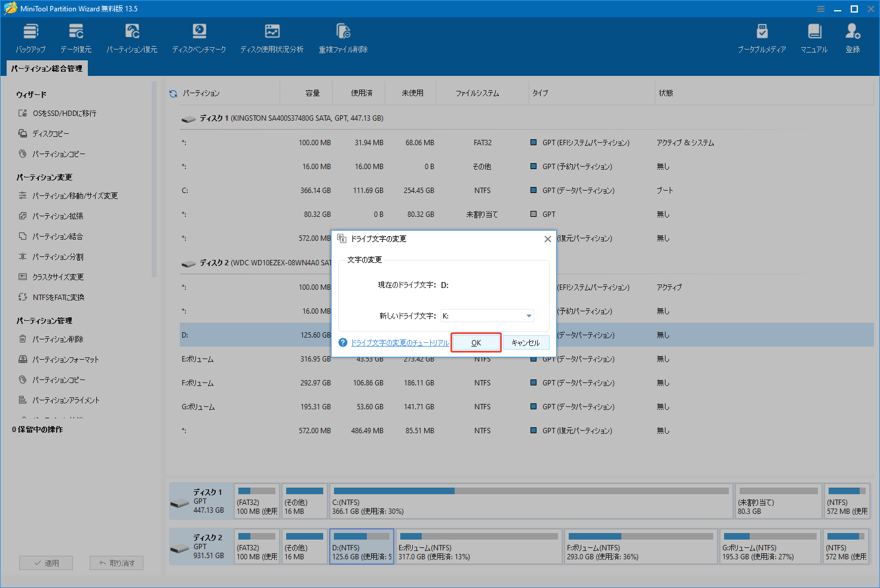Select the D: partition block on Disk 2
This screenshot has height=588, width=880.
tap(361, 546)
